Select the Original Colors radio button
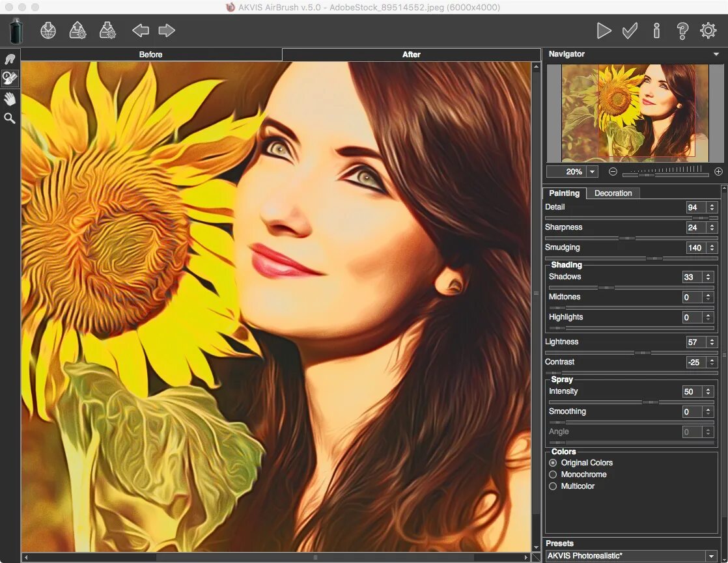Viewport: 728px width, 563px height. click(553, 463)
